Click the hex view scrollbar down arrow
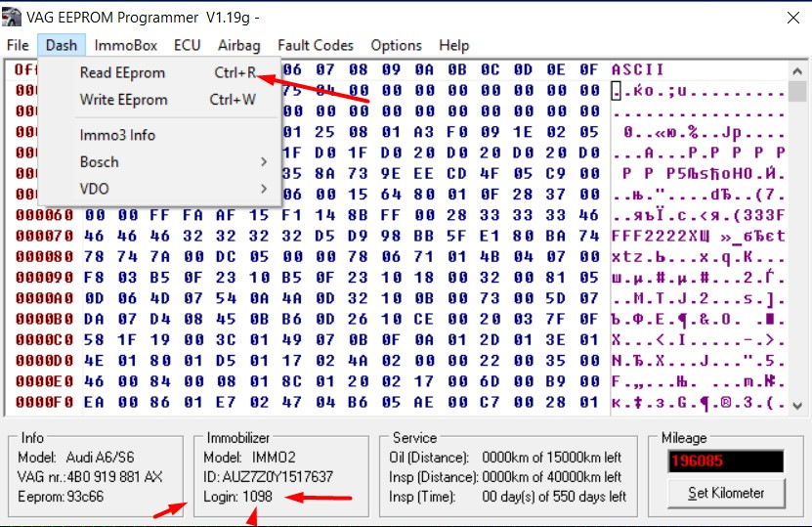The height and width of the screenshot is (527, 812). coord(797,406)
